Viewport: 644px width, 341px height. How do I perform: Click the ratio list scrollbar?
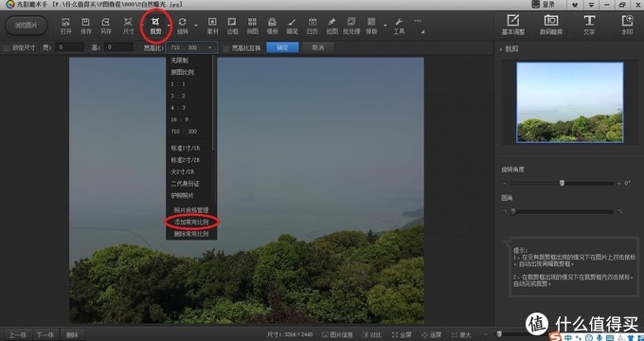point(214,102)
